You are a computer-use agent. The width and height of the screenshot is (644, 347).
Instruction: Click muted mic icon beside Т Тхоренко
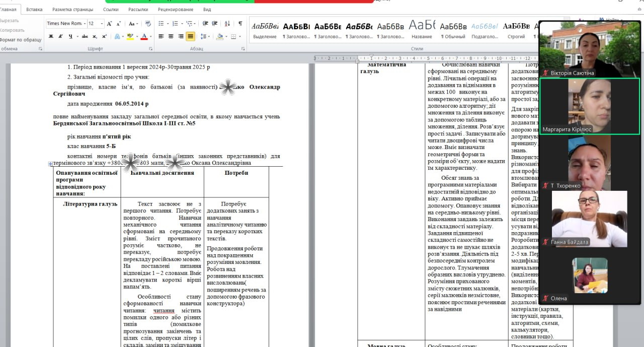point(545,186)
